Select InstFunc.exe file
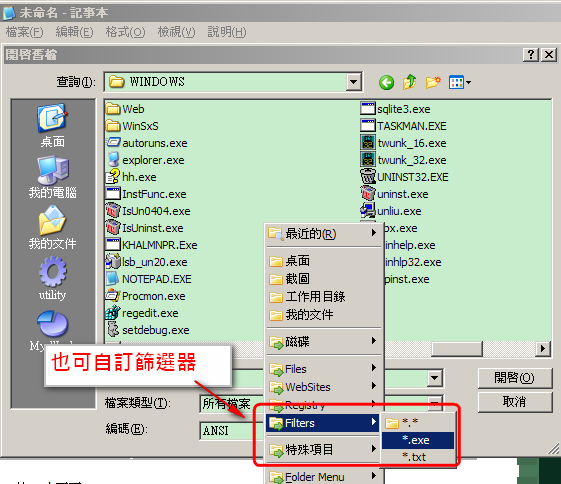Screen dimensions: 561x484 [x=146, y=194]
